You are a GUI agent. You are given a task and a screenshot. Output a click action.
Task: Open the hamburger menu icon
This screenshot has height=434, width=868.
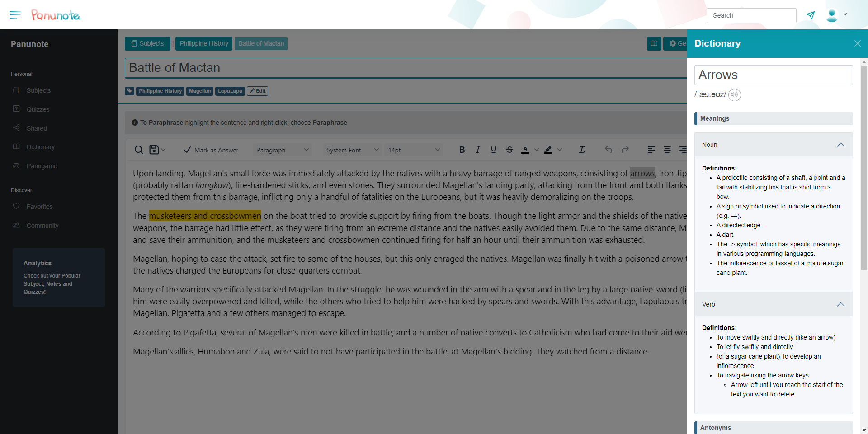point(15,15)
